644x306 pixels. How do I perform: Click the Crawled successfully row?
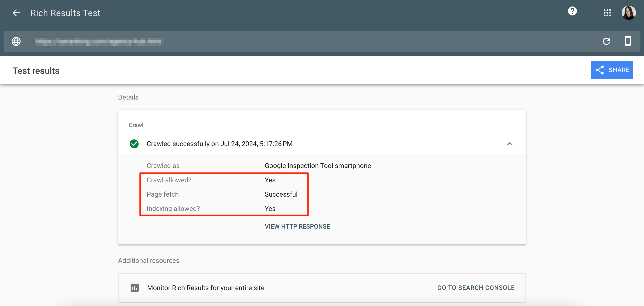pyautogui.click(x=219, y=144)
